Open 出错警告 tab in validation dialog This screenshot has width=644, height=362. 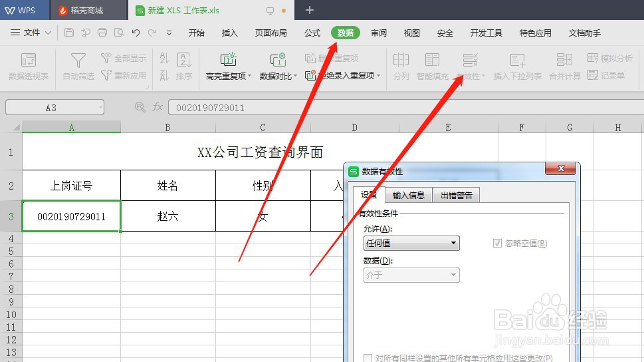pos(457,195)
